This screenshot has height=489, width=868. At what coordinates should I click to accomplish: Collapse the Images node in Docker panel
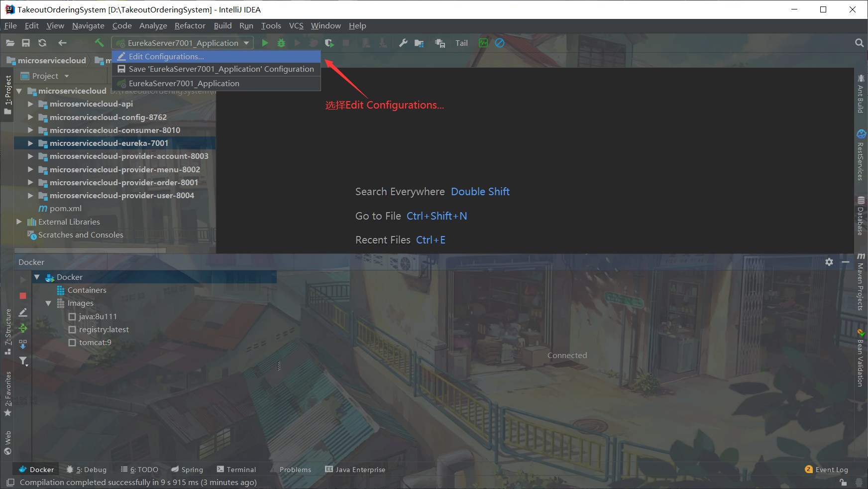pos(48,303)
